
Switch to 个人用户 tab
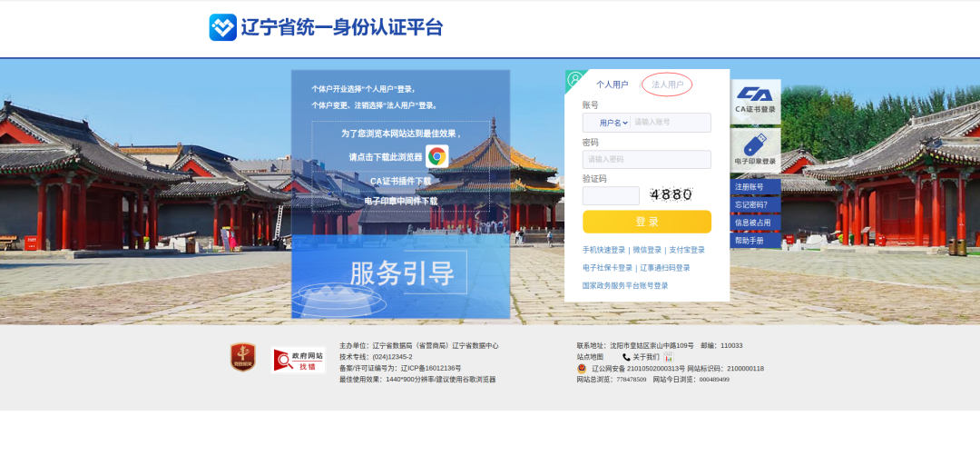tap(612, 84)
